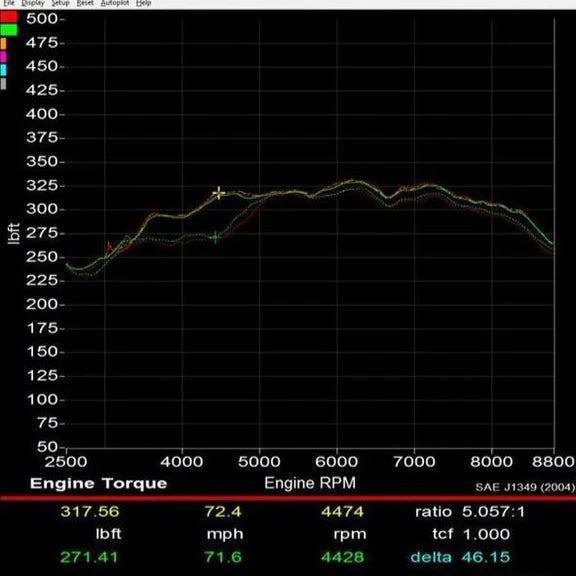The height and width of the screenshot is (576, 576).
Task: Open the Reset menu
Action: 85,3
